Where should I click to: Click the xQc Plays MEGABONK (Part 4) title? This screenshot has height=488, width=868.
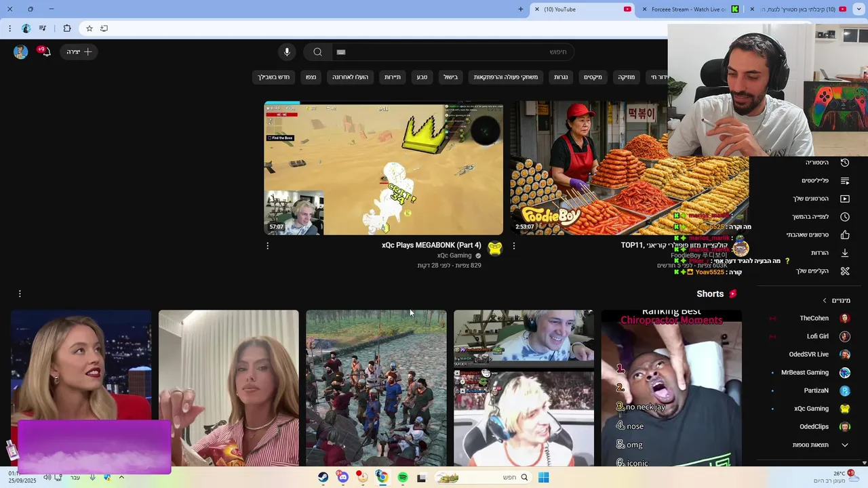431,245
